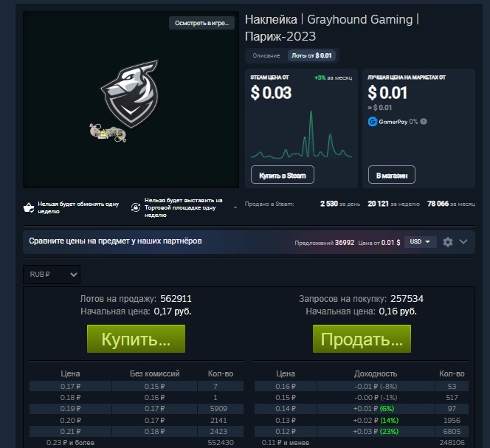This screenshot has width=490, height=448.
Task: Click the marketplace lock restriction icon
Action: [x=136, y=207]
